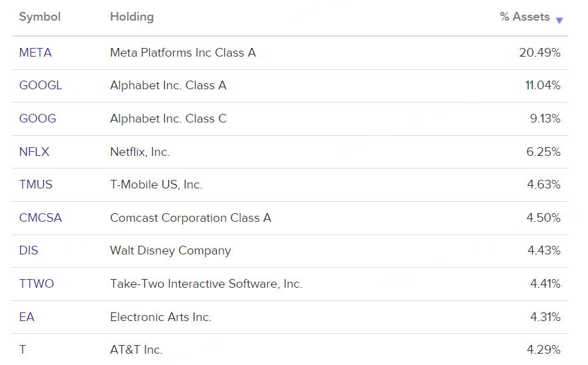Viewport: 588px width, 365px height.
Task: Click the Symbol column header
Action: point(40,17)
